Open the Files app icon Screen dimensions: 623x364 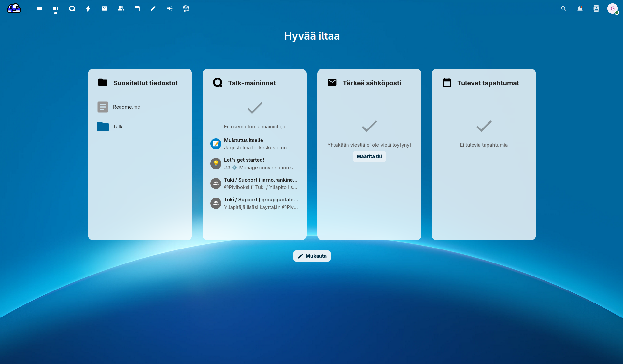pos(39,8)
